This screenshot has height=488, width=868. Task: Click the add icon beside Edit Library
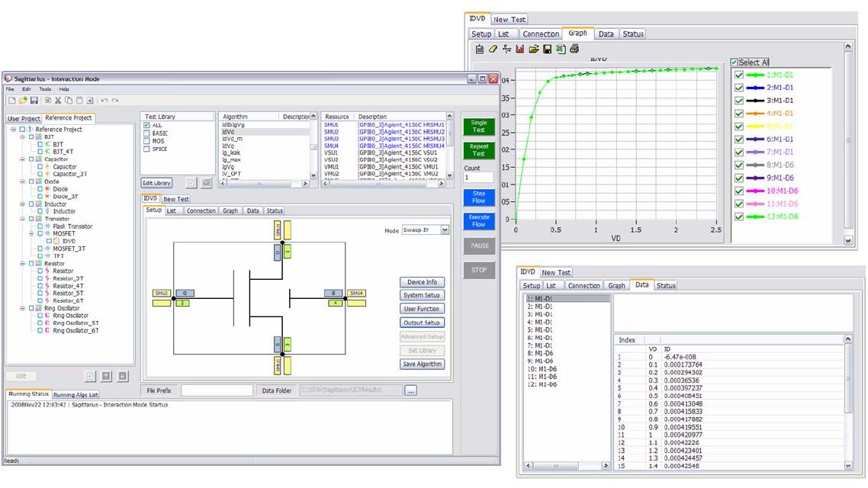[x=191, y=182]
